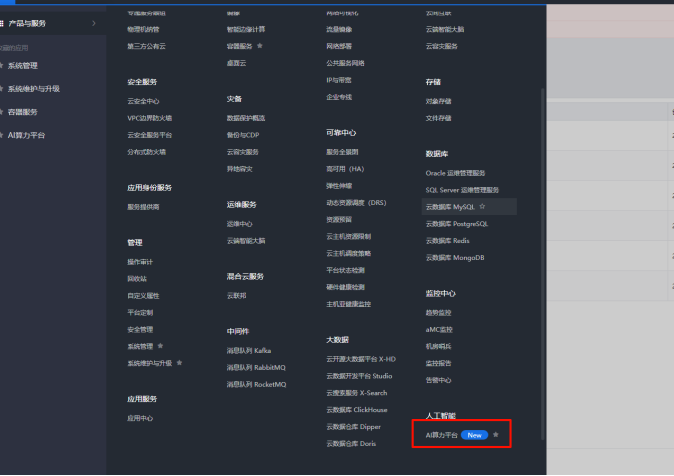Open 云安全中心 under 安全服务
Viewport: 674px width, 476px height.
[143, 101]
